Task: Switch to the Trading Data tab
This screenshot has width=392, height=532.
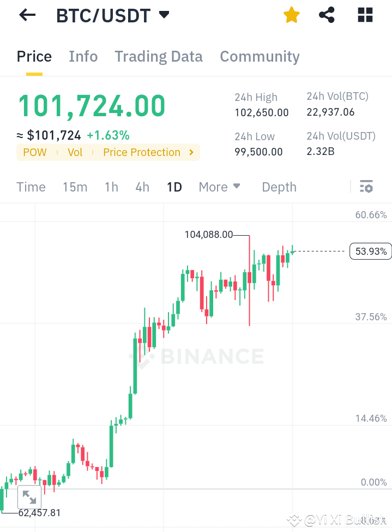Action: click(158, 56)
